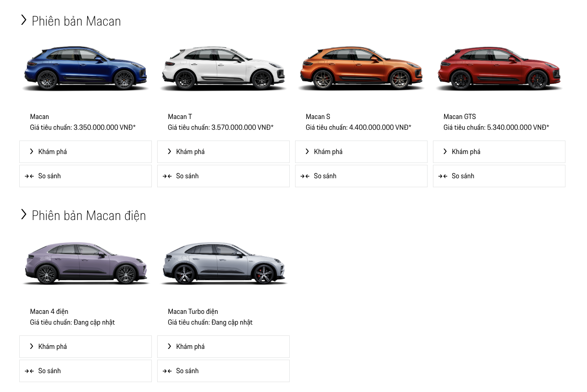Click the compare icon under Macan Turbo điện
The width and height of the screenshot is (587, 392).
pyautogui.click(x=168, y=370)
